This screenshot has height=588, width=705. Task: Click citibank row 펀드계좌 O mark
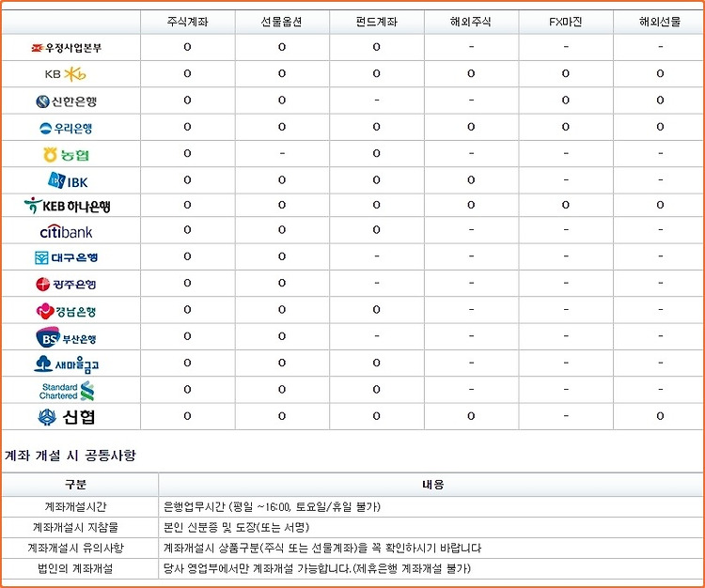(x=377, y=229)
